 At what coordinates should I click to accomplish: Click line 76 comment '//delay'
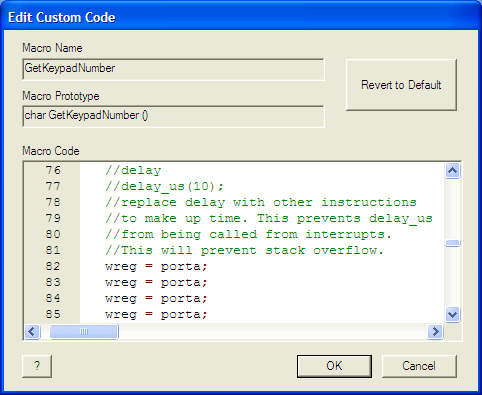(133, 170)
